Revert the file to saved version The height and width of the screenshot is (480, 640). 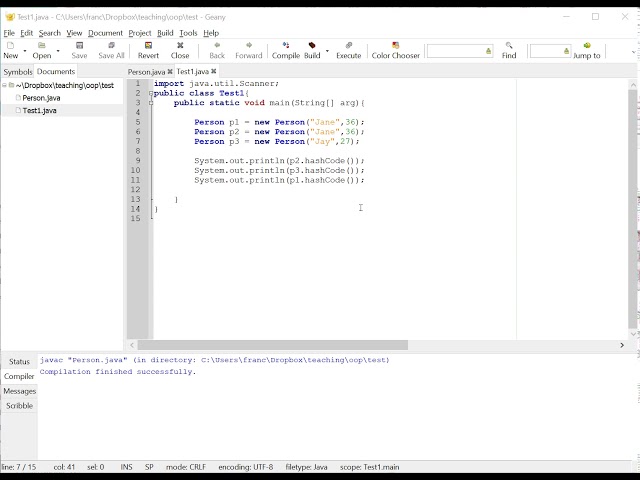coord(148,50)
